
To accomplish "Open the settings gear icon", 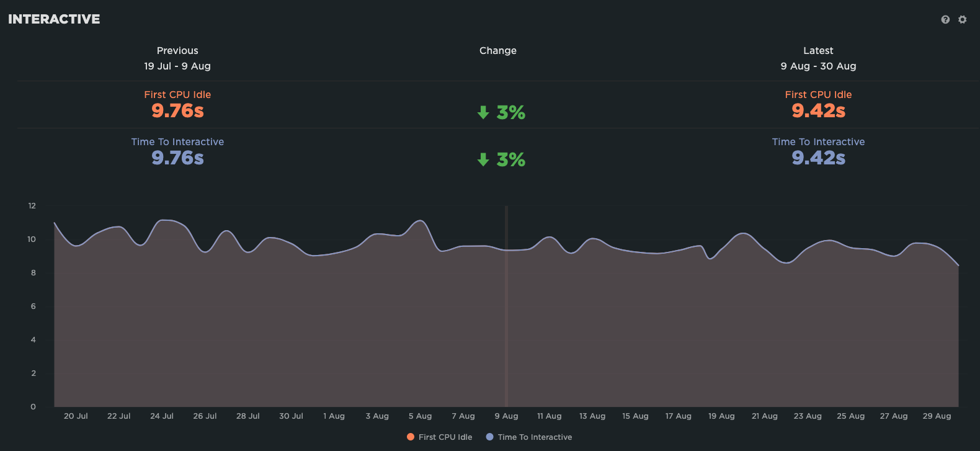I will click(963, 20).
